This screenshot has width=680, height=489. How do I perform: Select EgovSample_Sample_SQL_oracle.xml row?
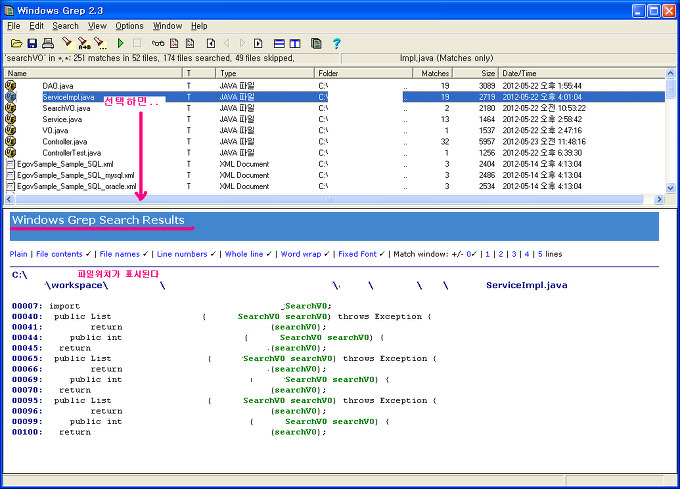pos(334,186)
